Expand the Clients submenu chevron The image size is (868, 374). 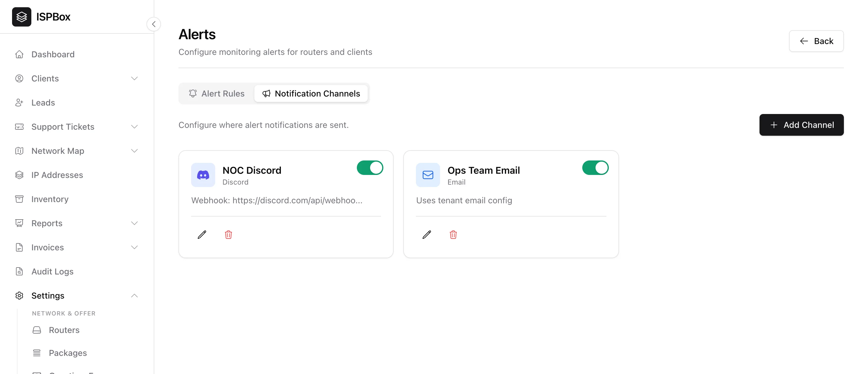click(x=134, y=78)
